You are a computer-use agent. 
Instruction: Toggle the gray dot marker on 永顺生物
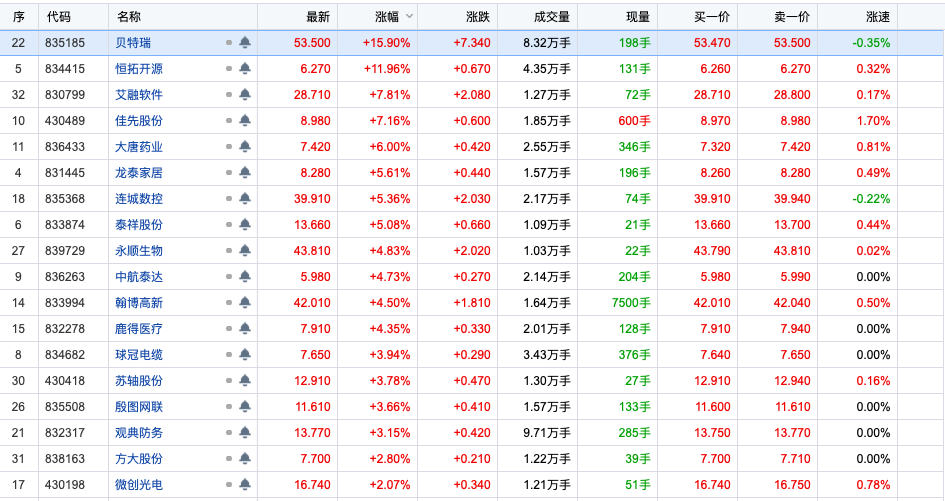[229, 251]
